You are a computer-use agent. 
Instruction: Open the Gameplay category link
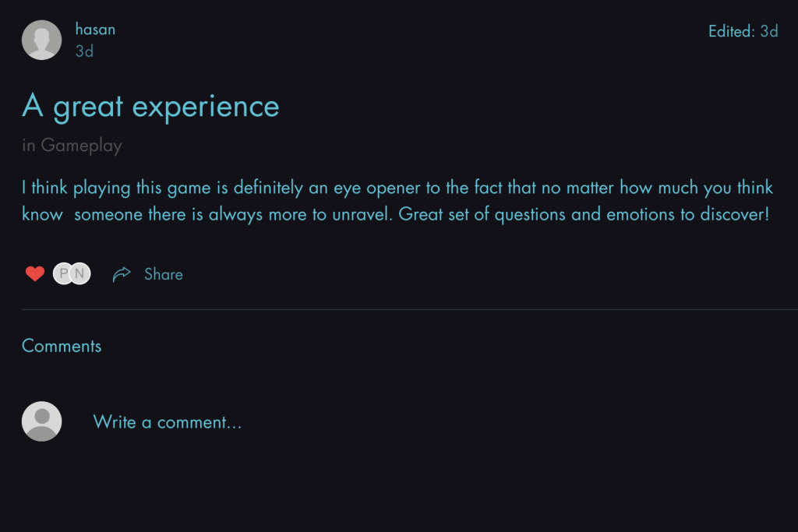point(81,146)
